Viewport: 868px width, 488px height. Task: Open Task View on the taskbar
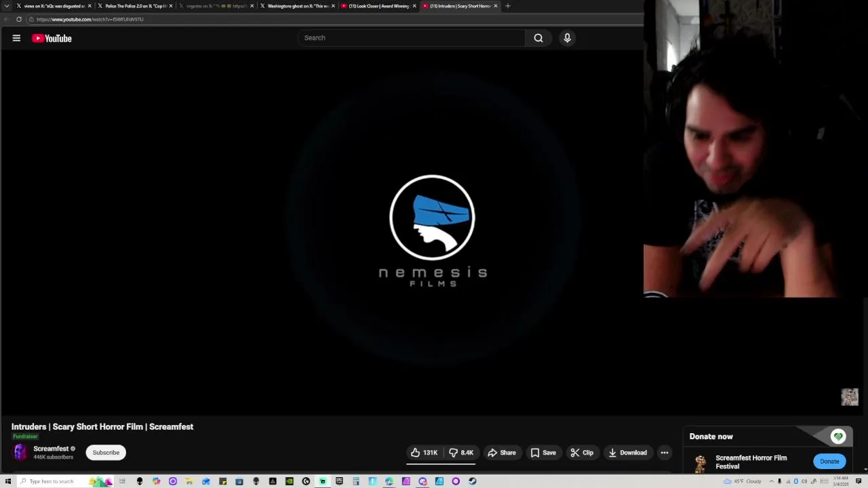(x=122, y=481)
